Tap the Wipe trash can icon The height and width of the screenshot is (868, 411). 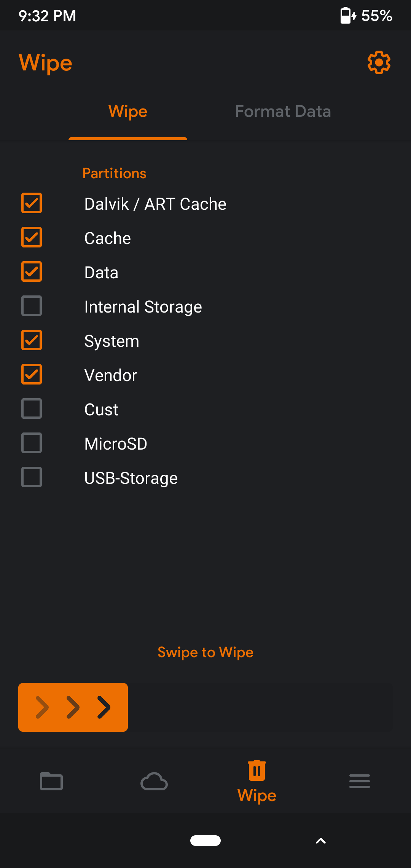(257, 771)
